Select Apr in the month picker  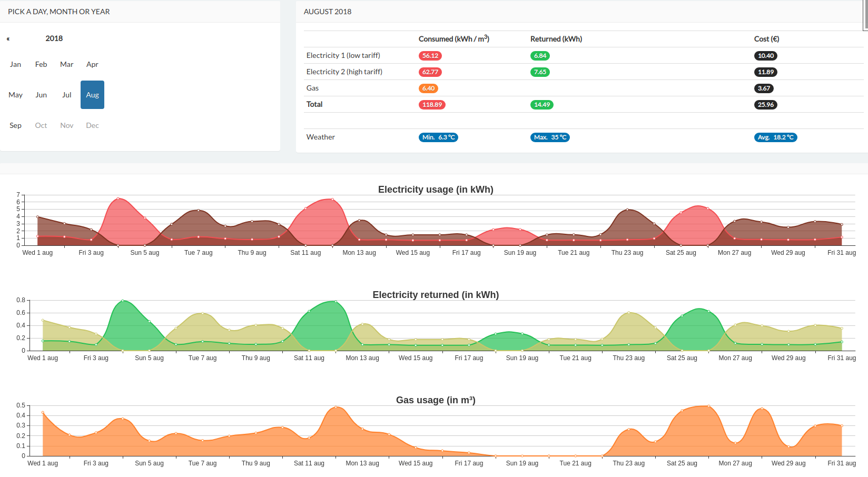pyautogui.click(x=92, y=64)
